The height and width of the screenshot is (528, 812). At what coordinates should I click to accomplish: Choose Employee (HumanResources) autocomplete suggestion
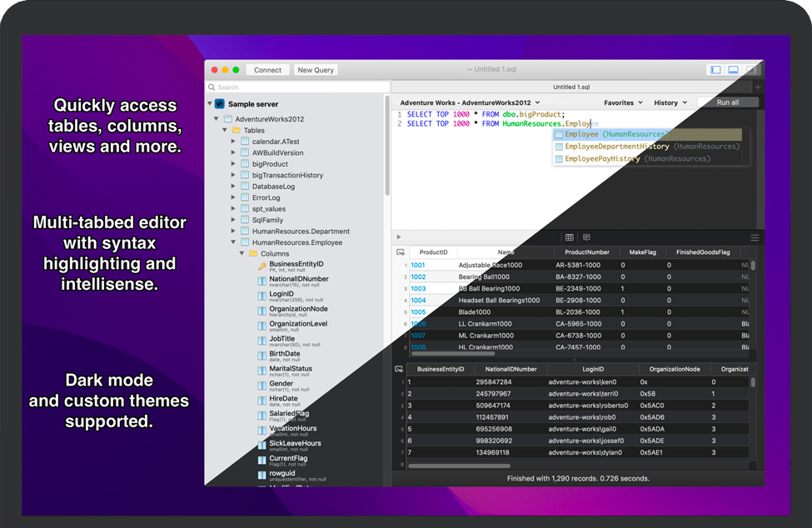point(648,134)
